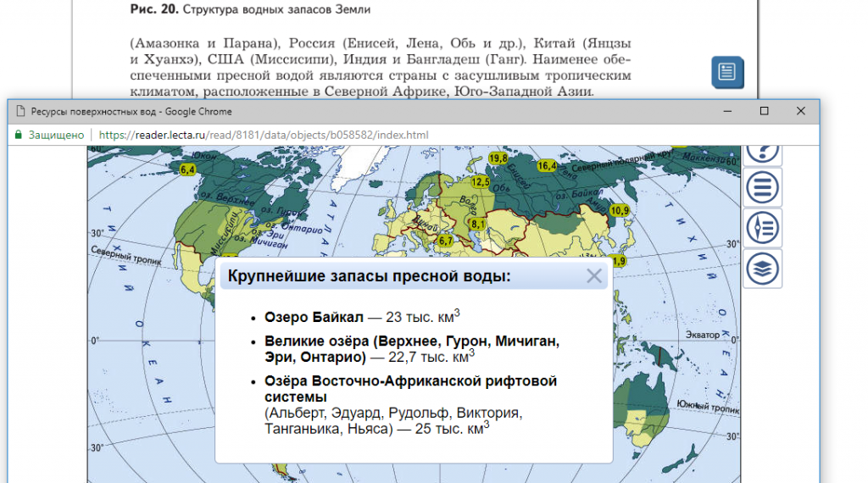
Task: Click the Экватор map label
Action: [703, 335]
